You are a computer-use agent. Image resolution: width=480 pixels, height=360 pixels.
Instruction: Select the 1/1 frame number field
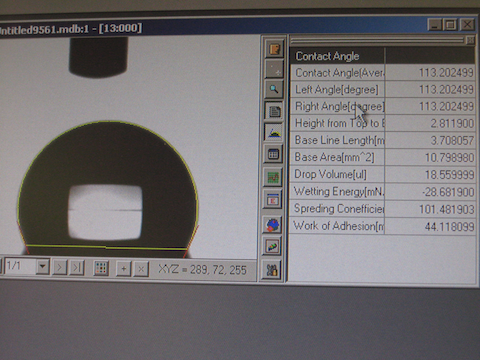coord(19,266)
